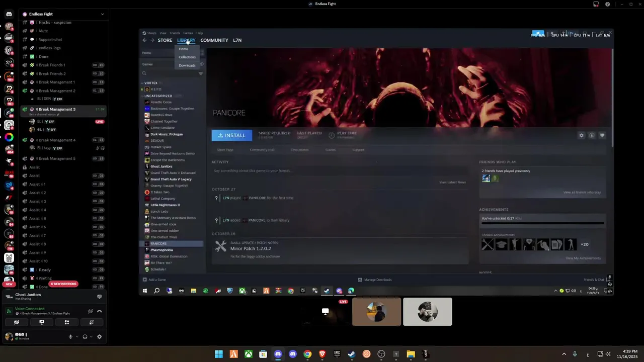Screen dimensions: 644x362
Task: Open Discord headphone output options arrow
Action: [91, 337]
